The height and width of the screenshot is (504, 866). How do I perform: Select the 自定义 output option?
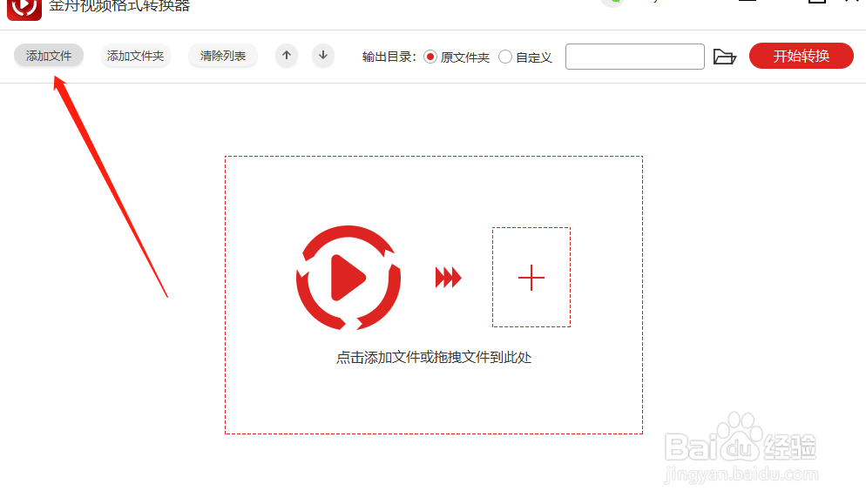525,56
